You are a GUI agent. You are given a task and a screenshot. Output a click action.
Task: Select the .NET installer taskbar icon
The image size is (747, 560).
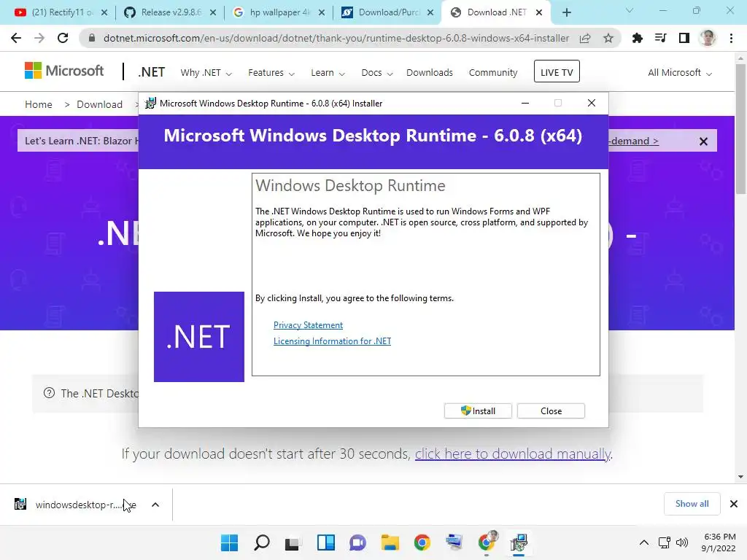[x=519, y=542]
